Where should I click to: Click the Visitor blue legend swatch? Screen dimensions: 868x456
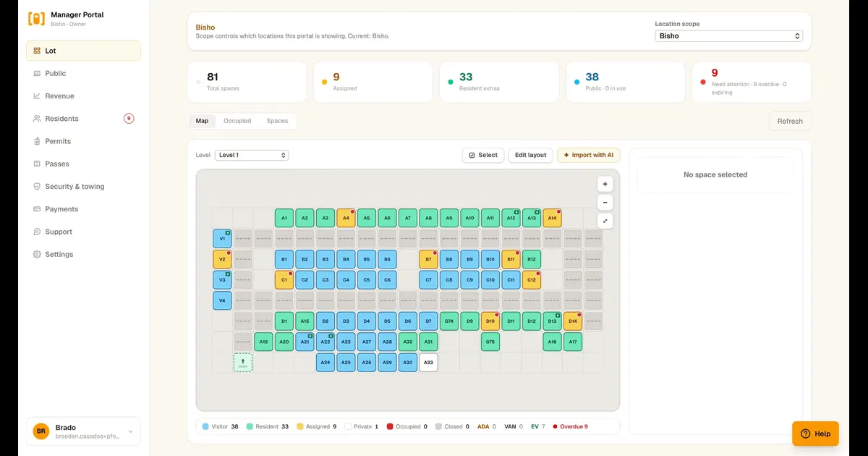(205, 426)
